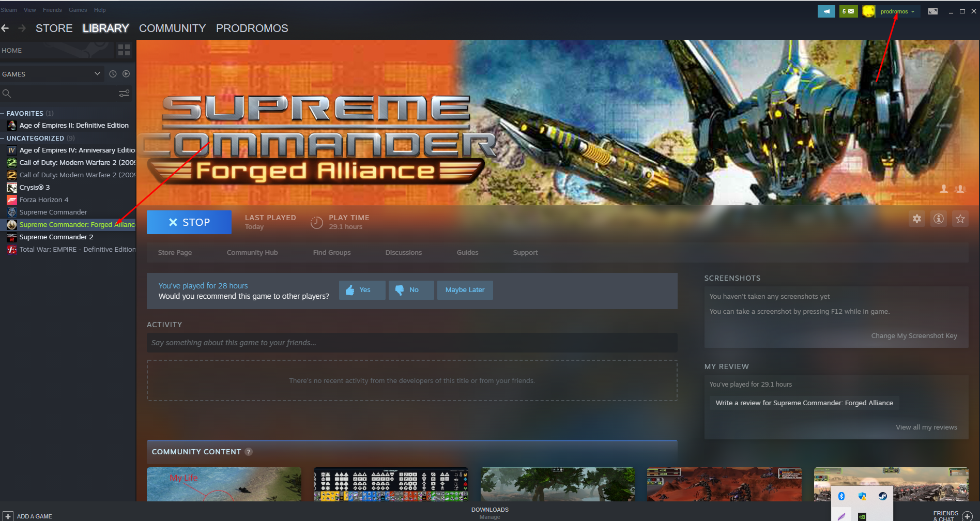
Task: Open the Friends menu
Action: click(52, 10)
